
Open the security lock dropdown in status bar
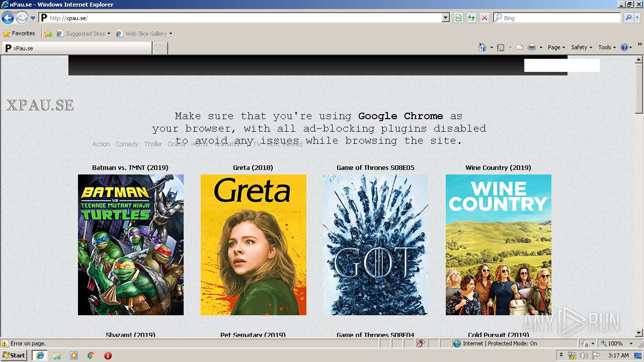(x=589, y=343)
